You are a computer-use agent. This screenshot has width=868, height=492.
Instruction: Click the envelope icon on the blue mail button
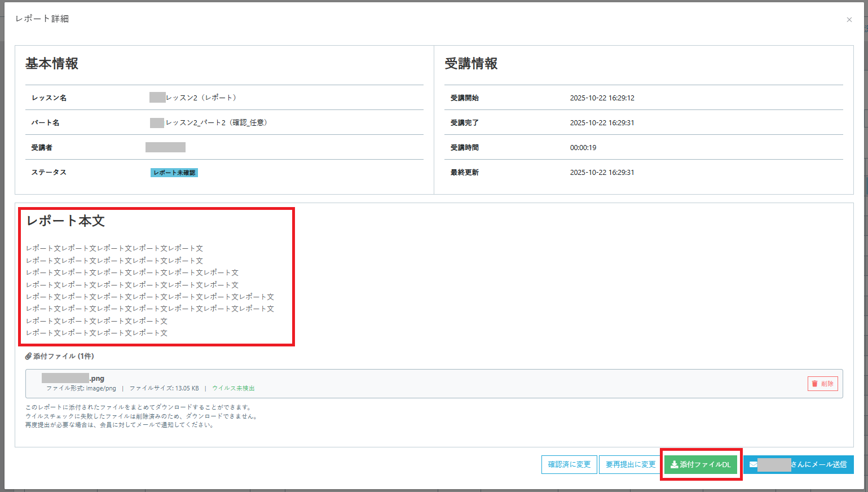tap(753, 465)
